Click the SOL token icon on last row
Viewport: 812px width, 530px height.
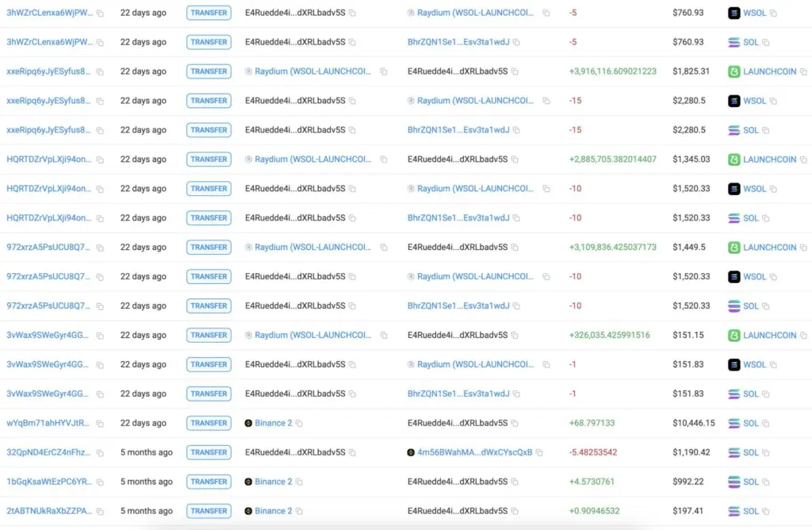pos(736,511)
